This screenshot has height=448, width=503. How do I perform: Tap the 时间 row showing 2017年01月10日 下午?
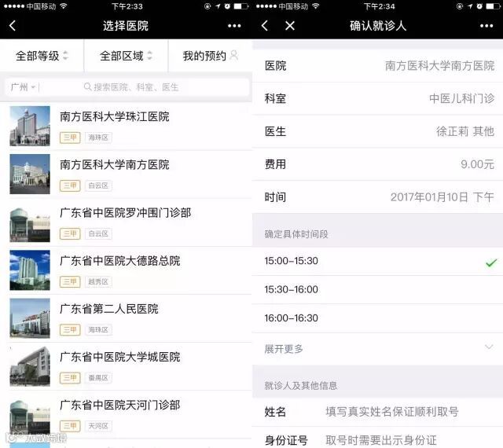pos(377,197)
